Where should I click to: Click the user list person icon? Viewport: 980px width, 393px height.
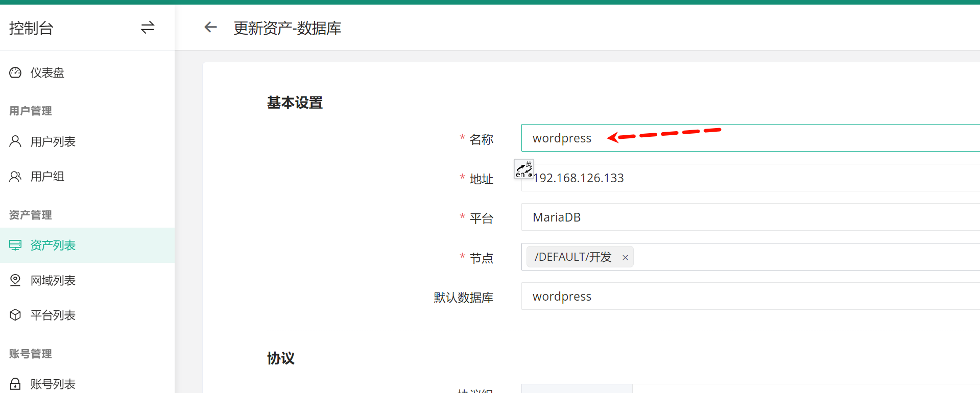click(15, 141)
